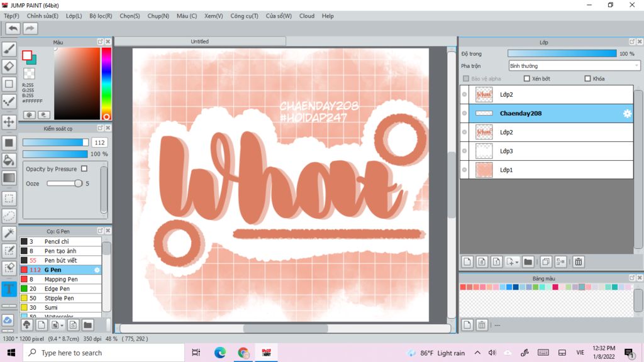Click the horizontal canvas scrollbar

pos(286,328)
